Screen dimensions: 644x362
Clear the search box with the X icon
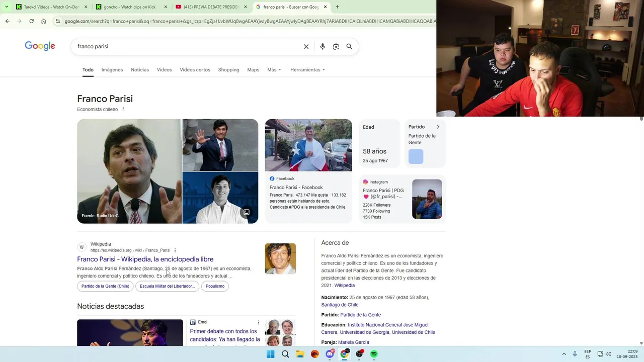[x=306, y=46]
